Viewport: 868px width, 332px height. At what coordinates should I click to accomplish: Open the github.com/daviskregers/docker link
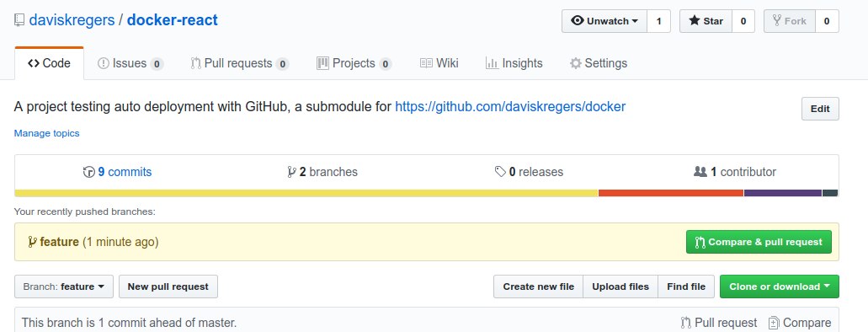510,106
